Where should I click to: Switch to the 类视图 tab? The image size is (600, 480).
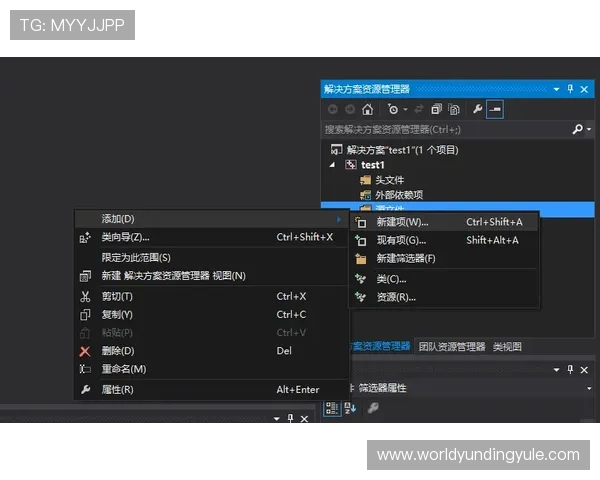tap(507, 347)
